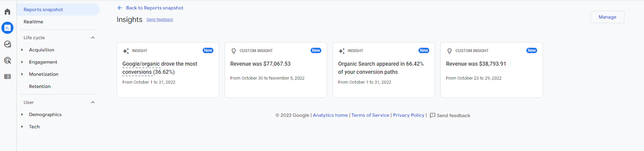
Task: Open Revenue was $38,793.91 insight
Action: click(491, 70)
